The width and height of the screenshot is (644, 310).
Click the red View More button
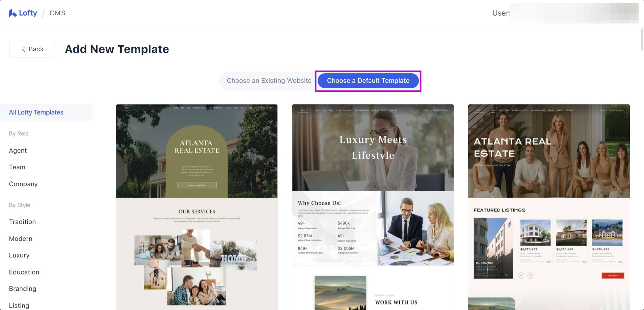tap(613, 276)
